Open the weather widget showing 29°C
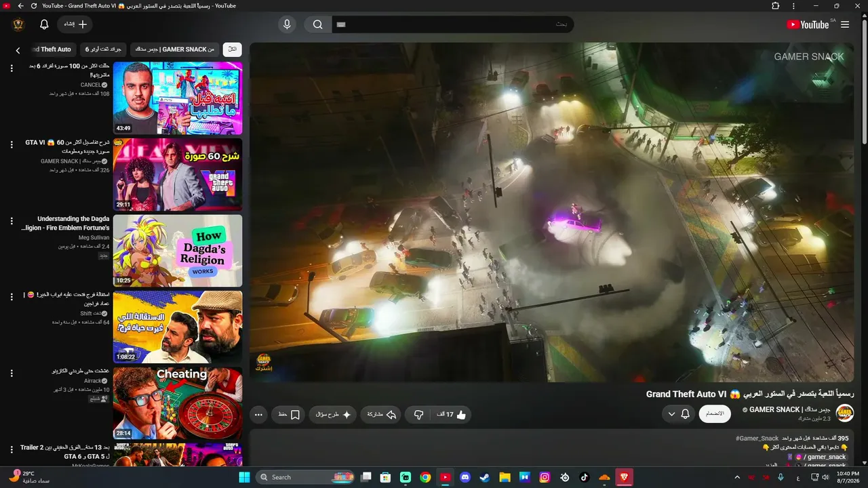 click(28, 476)
